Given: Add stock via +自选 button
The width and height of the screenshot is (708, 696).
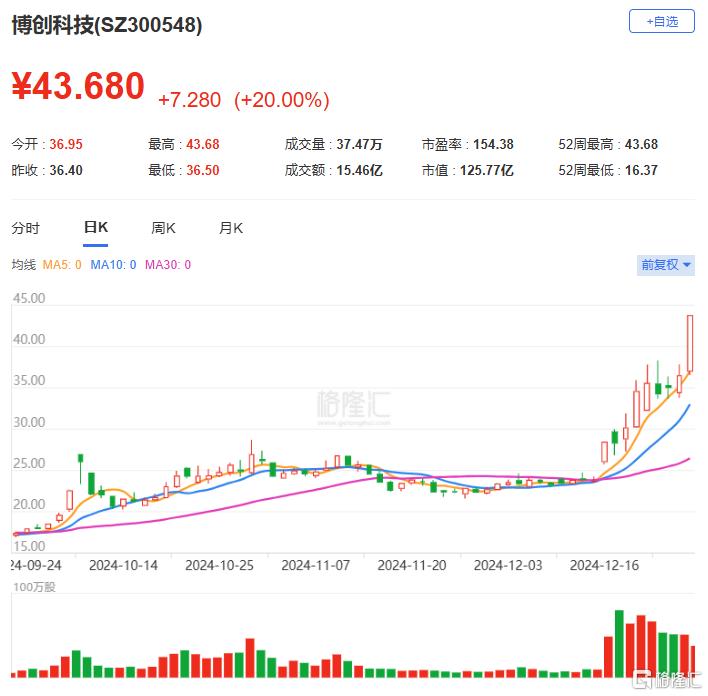Looking at the screenshot, I should pos(661,21).
